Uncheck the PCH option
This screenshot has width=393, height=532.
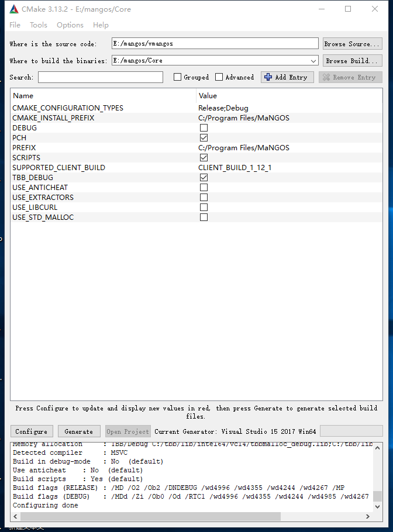(204, 138)
